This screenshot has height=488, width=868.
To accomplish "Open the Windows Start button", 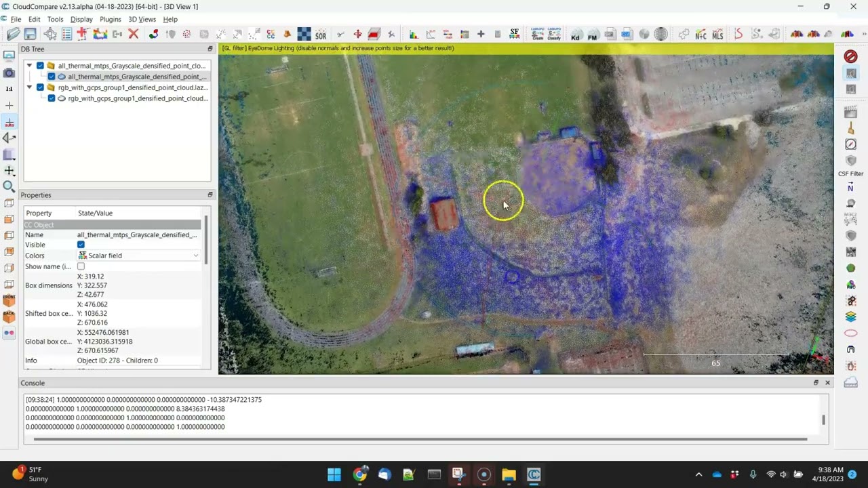I will click(x=334, y=474).
